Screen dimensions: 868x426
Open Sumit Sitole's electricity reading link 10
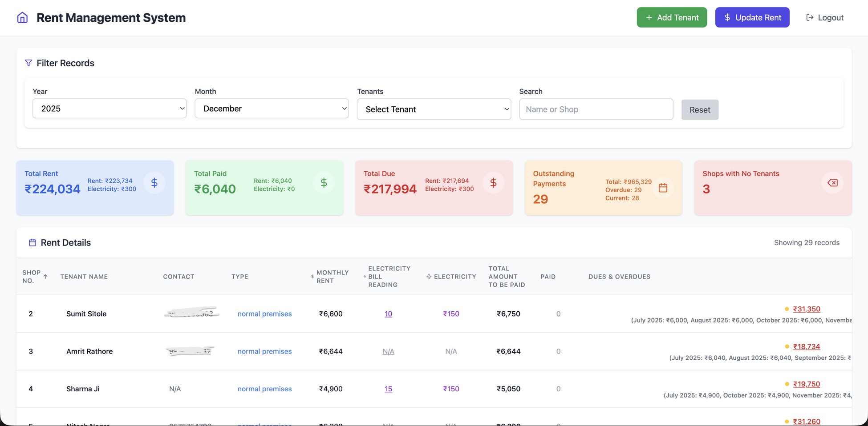[x=388, y=314]
